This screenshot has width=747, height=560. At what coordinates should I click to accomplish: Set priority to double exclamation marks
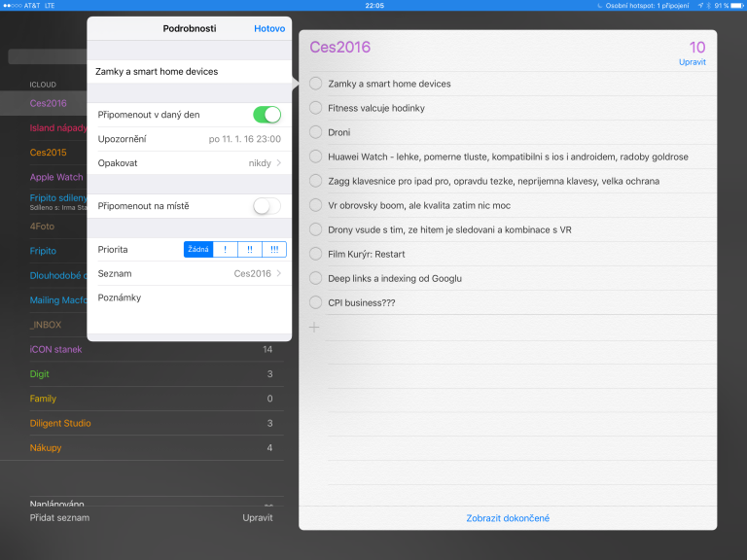click(250, 250)
